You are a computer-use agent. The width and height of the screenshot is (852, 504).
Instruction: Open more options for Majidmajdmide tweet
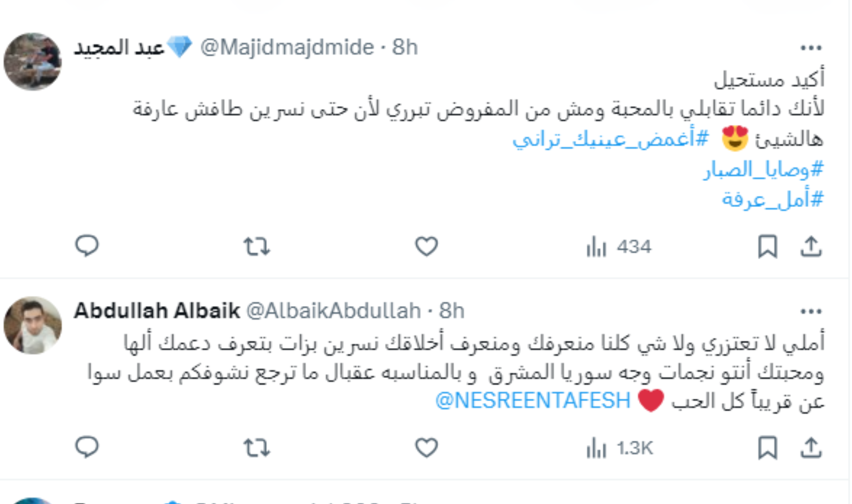[811, 48]
